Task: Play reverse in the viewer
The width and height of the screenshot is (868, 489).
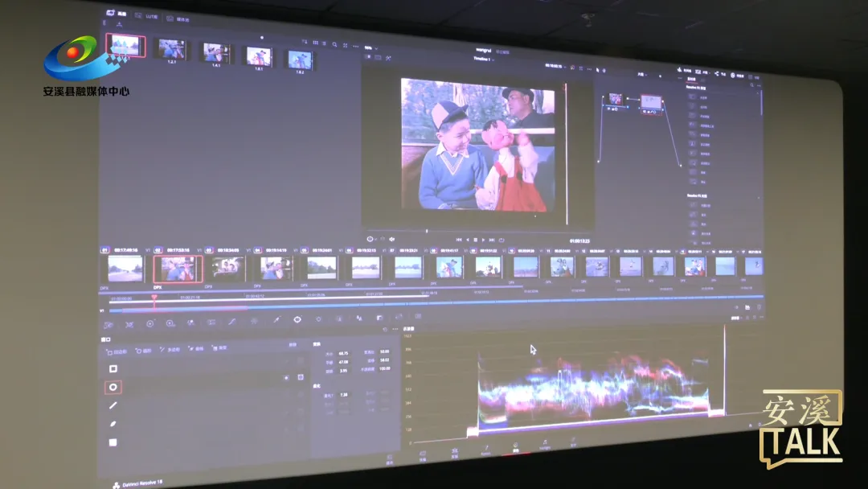Action: pyautogui.click(x=468, y=240)
